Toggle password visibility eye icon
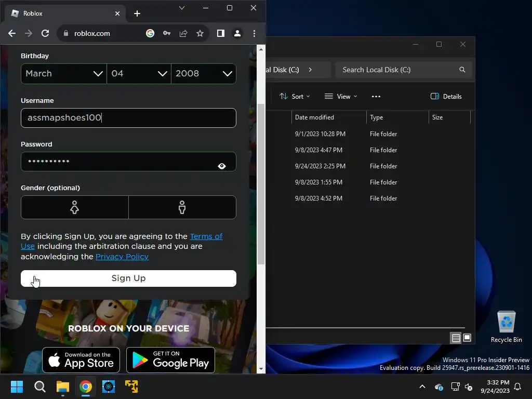Viewport: 532px width, 399px height. coord(221,166)
